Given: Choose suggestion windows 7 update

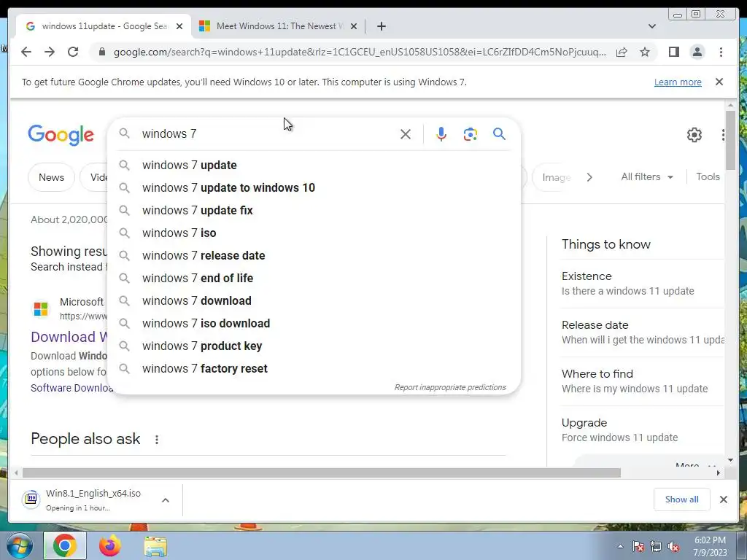Looking at the screenshot, I should point(314,166).
